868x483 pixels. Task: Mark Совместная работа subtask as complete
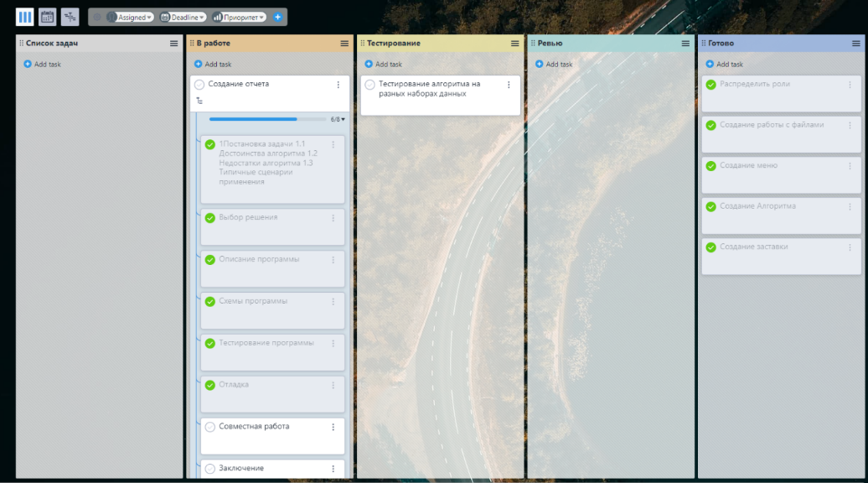209,427
